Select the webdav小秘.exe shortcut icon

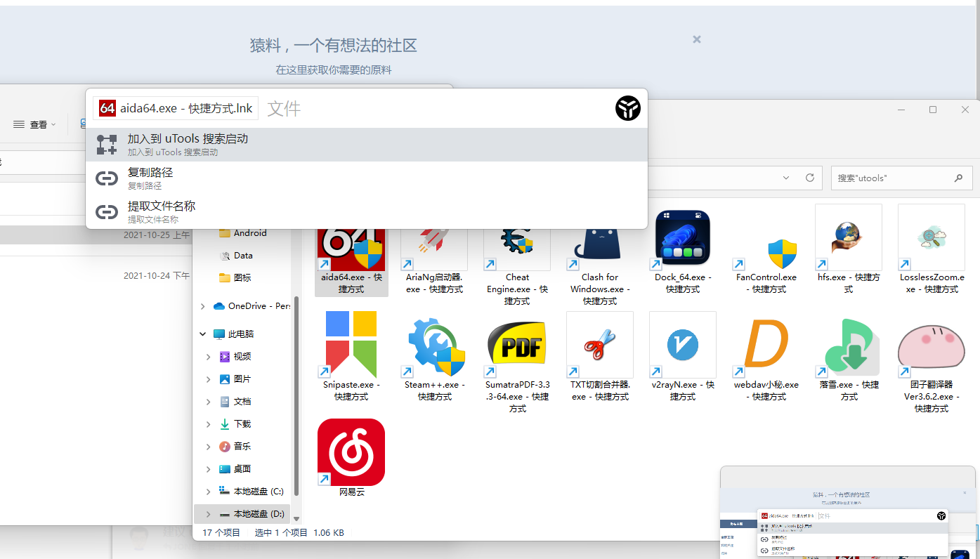pos(766,345)
